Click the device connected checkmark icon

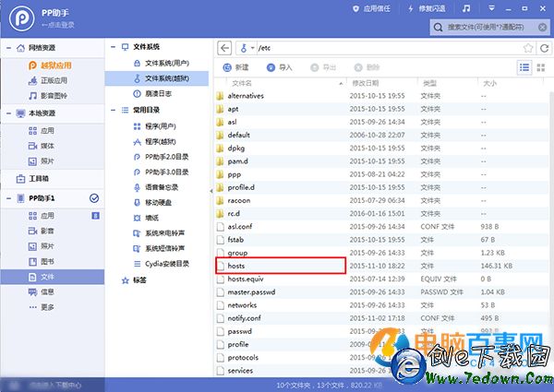pos(94,198)
